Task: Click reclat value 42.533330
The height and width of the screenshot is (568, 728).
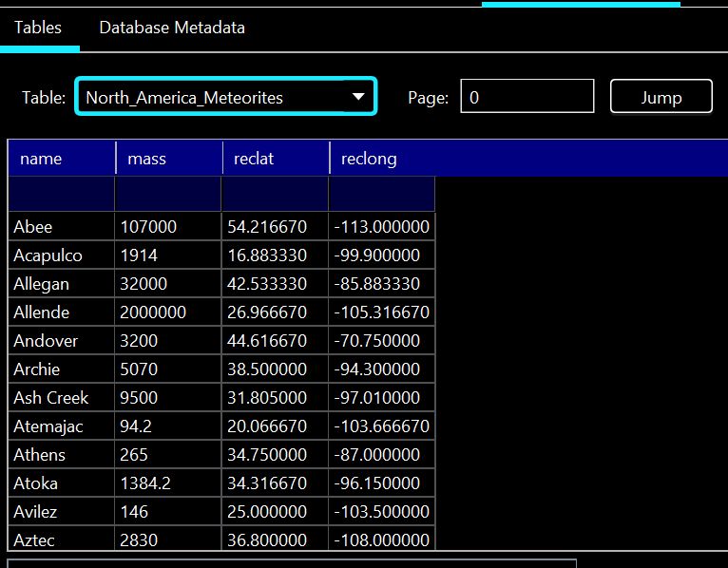Action: point(275,284)
